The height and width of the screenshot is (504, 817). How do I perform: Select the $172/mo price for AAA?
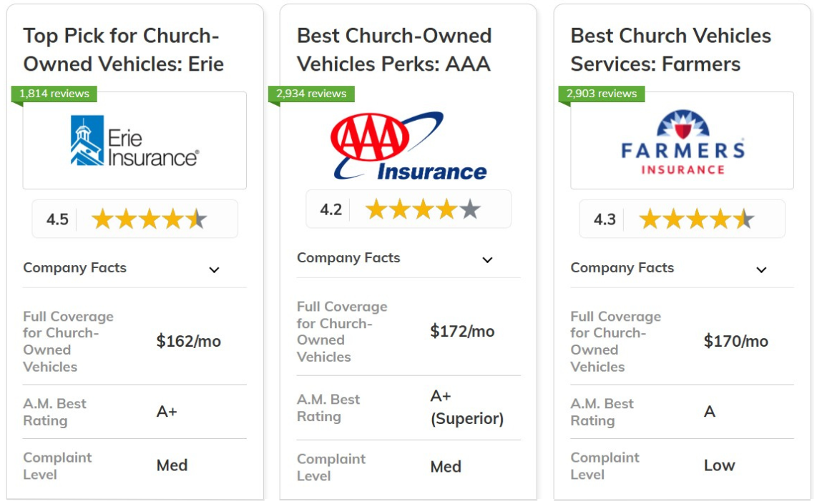[x=462, y=331]
